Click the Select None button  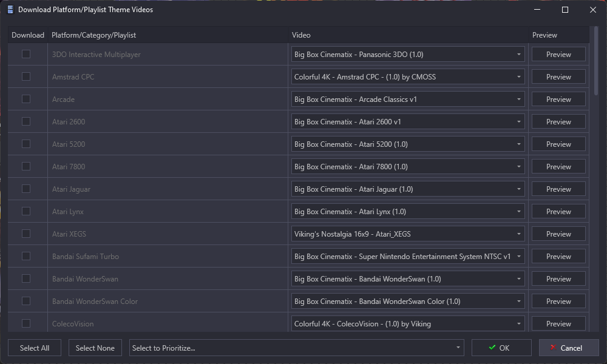(x=95, y=348)
